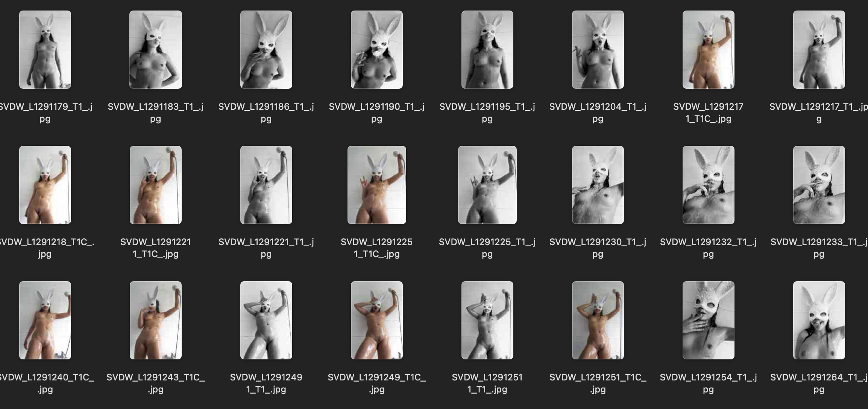
Task: Select the SVDW_L1291230_T1_.jpg thumbnail
Action: [598, 185]
